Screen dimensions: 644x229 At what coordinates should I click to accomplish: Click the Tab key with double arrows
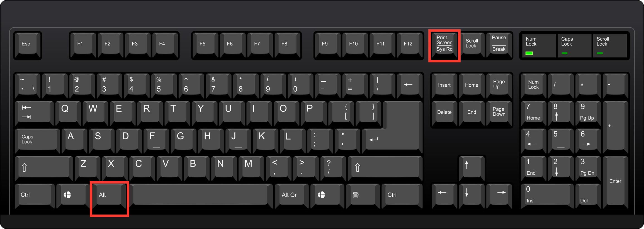(34, 113)
